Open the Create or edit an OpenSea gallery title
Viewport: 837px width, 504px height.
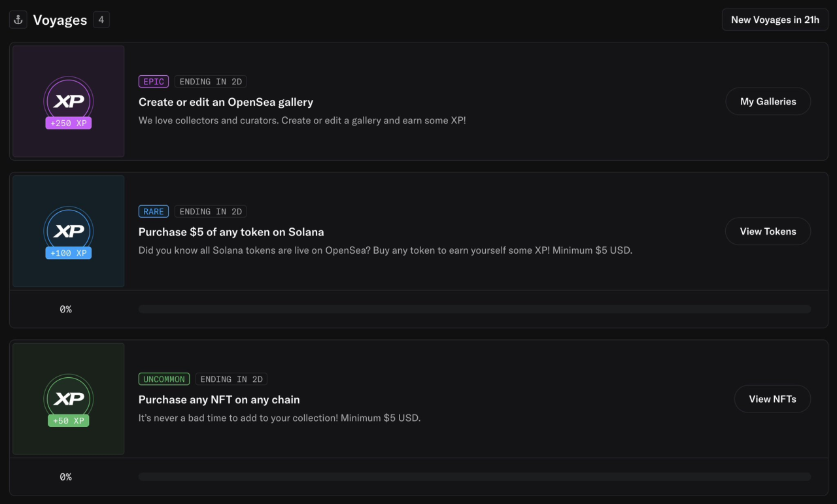[x=226, y=102]
